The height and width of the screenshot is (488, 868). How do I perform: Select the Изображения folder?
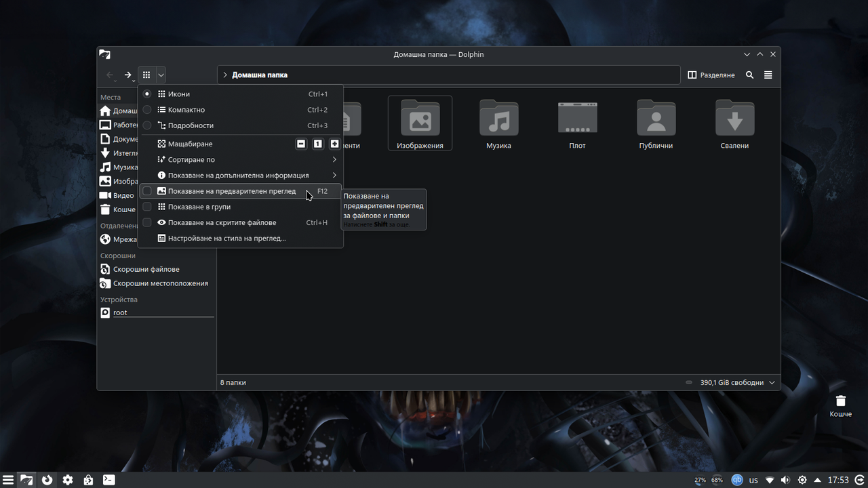[x=420, y=123]
